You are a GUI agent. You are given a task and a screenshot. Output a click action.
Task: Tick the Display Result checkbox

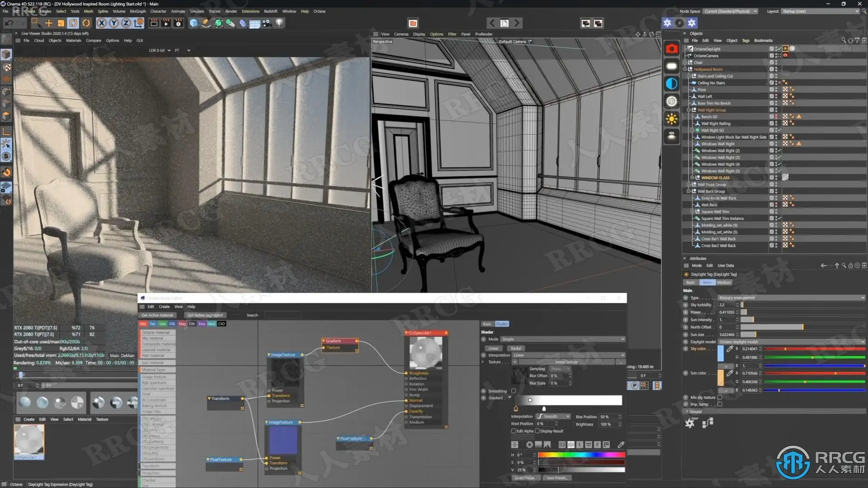coord(538,431)
